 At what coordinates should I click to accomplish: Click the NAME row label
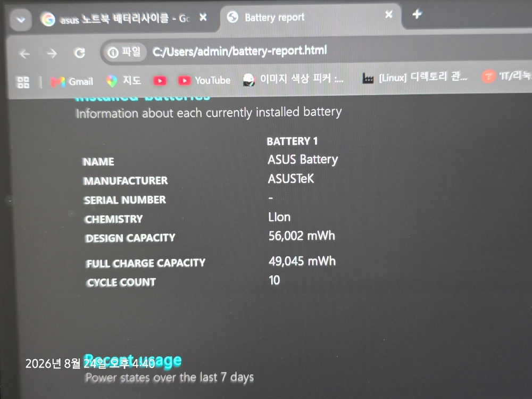coord(98,162)
